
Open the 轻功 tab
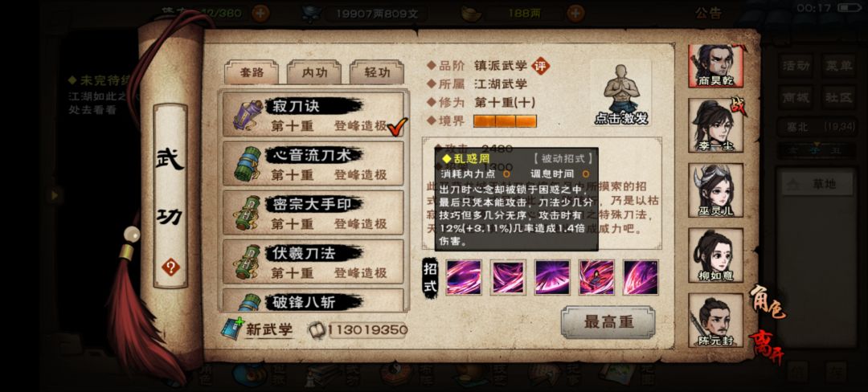[x=377, y=72]
